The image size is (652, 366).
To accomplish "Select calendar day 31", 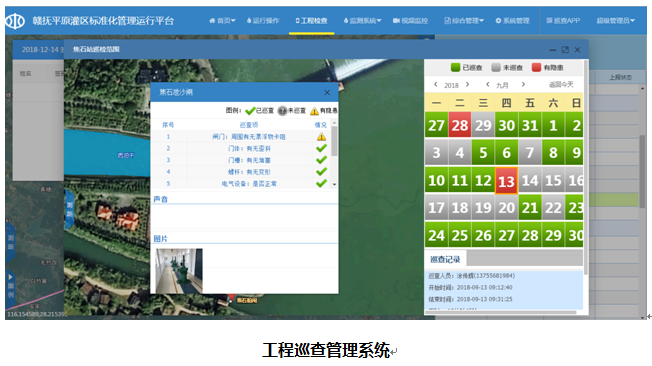I will click(x=530, y=125).
